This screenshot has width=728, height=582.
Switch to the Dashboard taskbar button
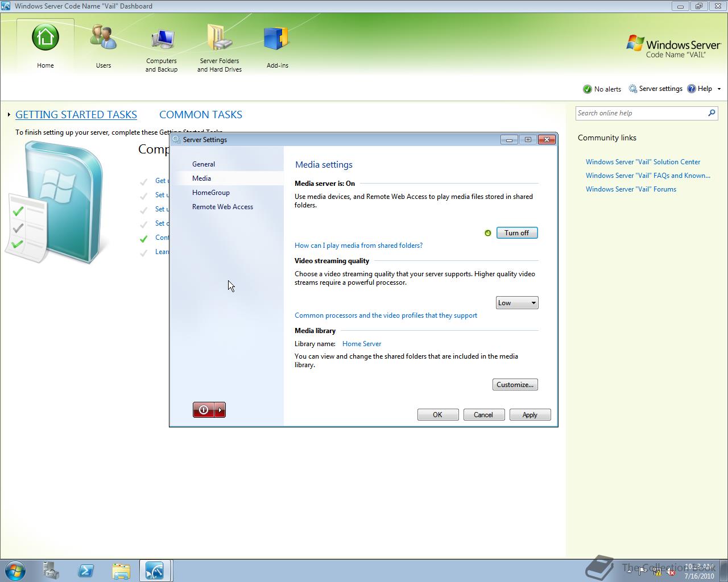point(155,571)
